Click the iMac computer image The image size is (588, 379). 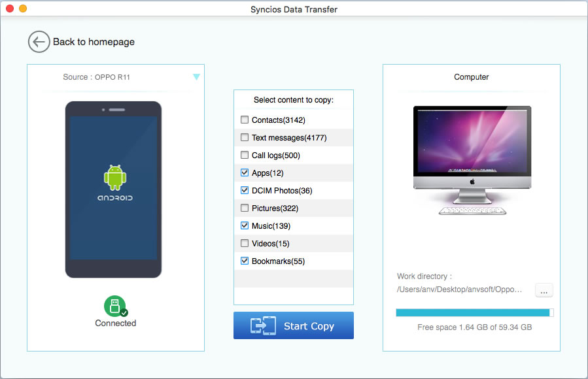(472, 160)
